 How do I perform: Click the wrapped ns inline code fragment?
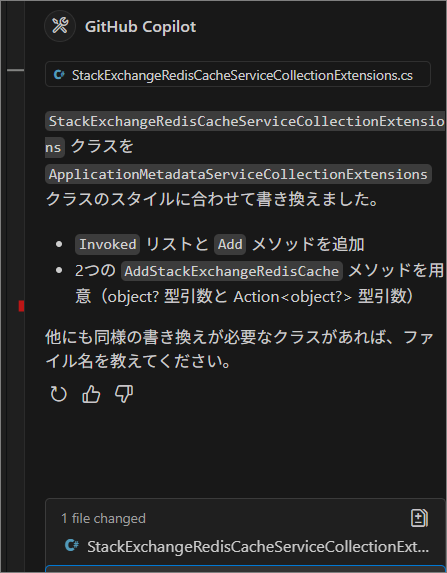[54, 148]
